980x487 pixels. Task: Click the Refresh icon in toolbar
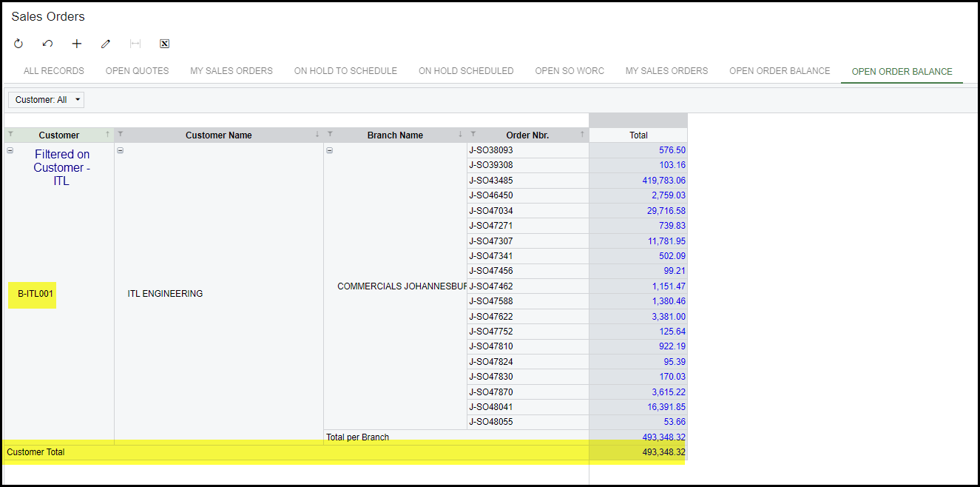pyautogui.click(x=18, y=44)
